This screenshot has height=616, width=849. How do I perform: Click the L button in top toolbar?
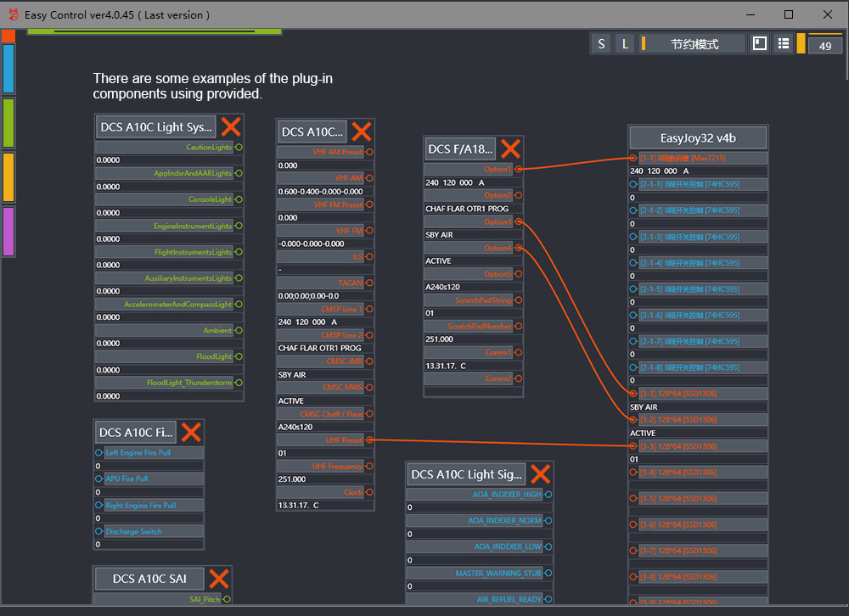click(x=626, y=43)
